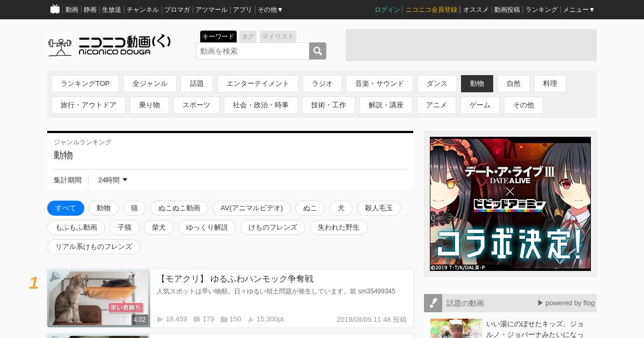Select the マイリスト search tab

pyautogui.click(x=278, y=36)
